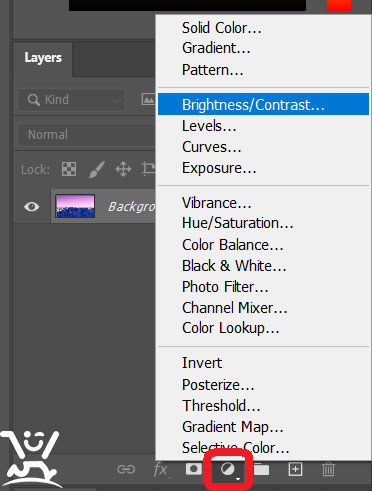This screenshot has height=491, width=372.
Task: Choose Posterize adjustment option
Action: 263,385
